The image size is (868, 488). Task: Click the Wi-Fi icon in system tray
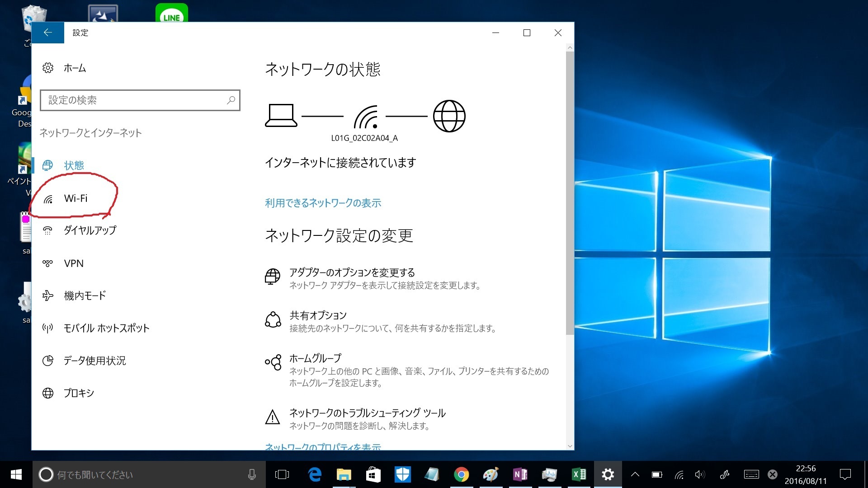pyautogui.click(x=679, y=474)
